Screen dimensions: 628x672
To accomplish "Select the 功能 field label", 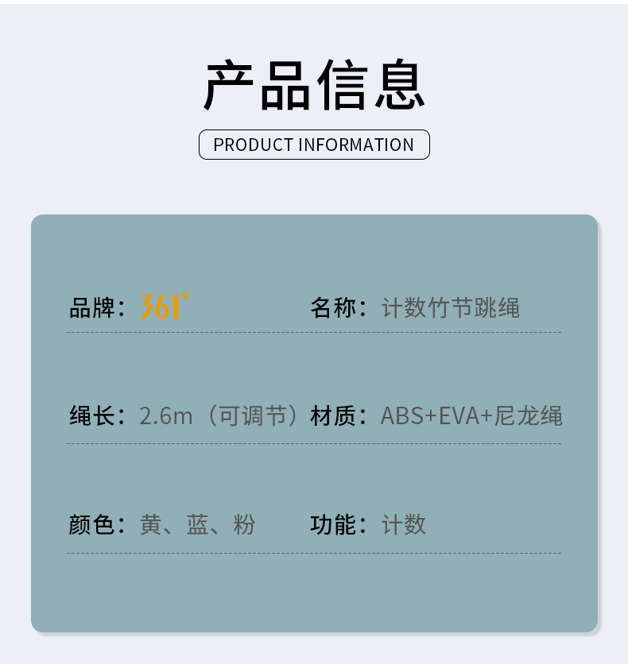I will (x=334, y=524).
